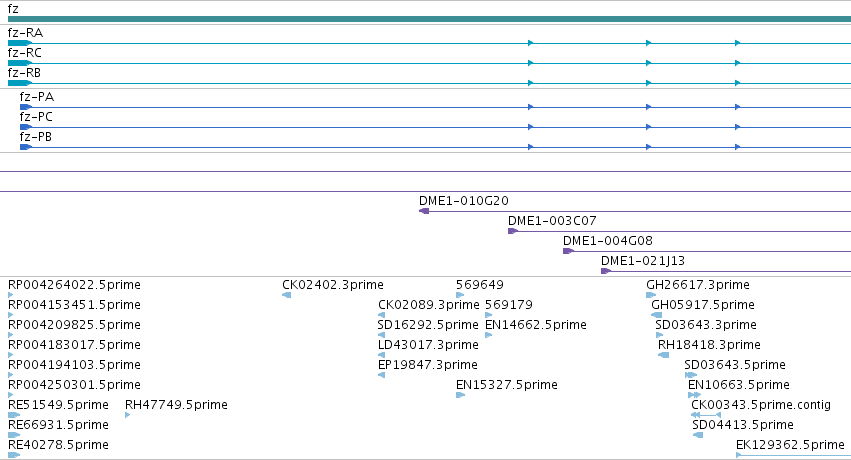This screenshot has width=851, height=460.
Task: Select the LD43017.3prime EST label
Action: coord(428,345)
